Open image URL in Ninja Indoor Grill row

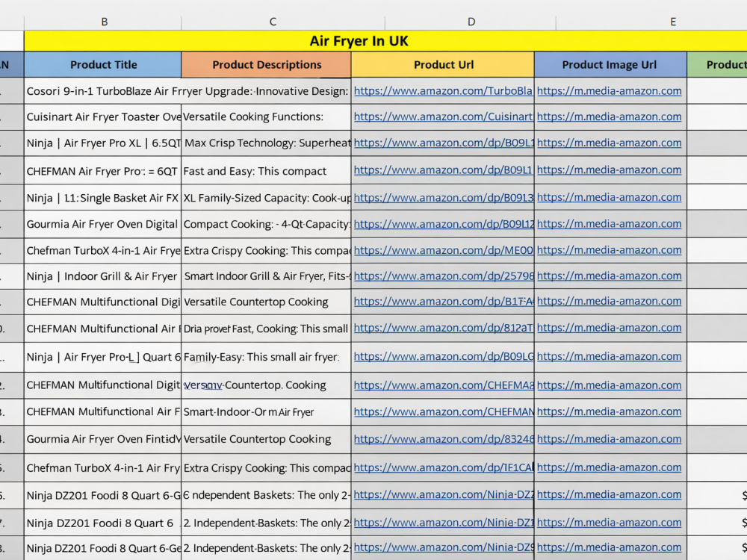[609, 276]
